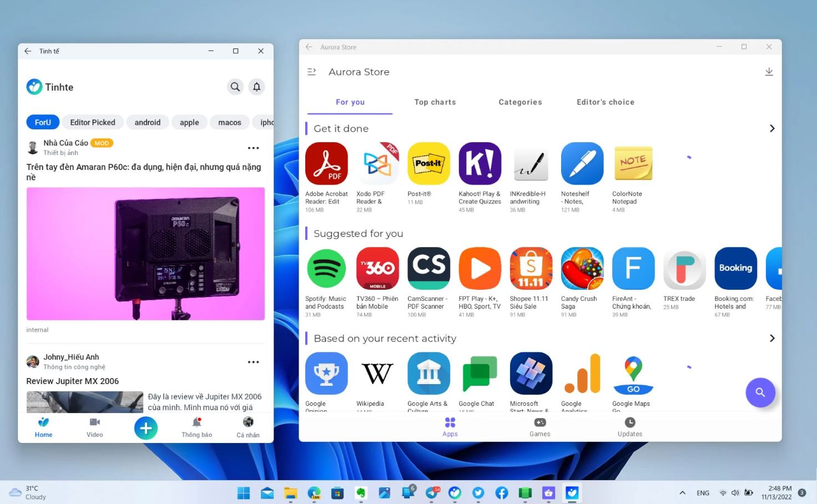Open Review Jupiter MX 2006 post title
Screen dimensions: 817x504
click(x=73, y=381)
